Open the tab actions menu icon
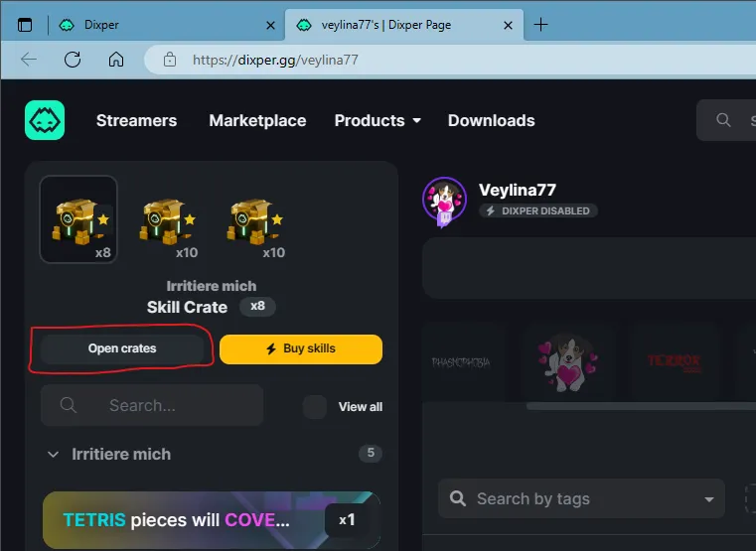Viewport: 756px width, 551px height. tap(25, 25)
